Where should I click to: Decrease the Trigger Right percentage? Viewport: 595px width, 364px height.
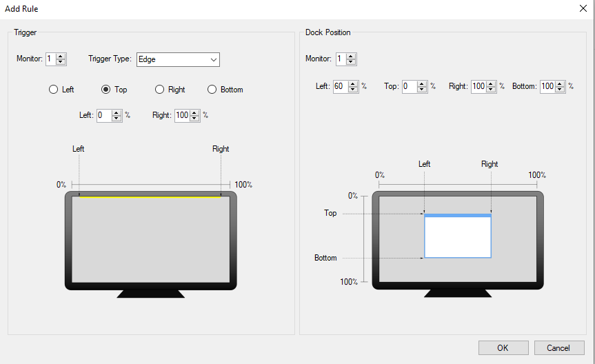(x=195, y=119)
